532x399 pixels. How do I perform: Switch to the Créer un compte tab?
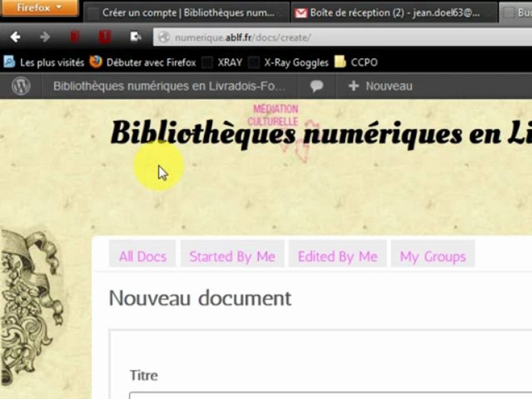(x=187, y=13)
